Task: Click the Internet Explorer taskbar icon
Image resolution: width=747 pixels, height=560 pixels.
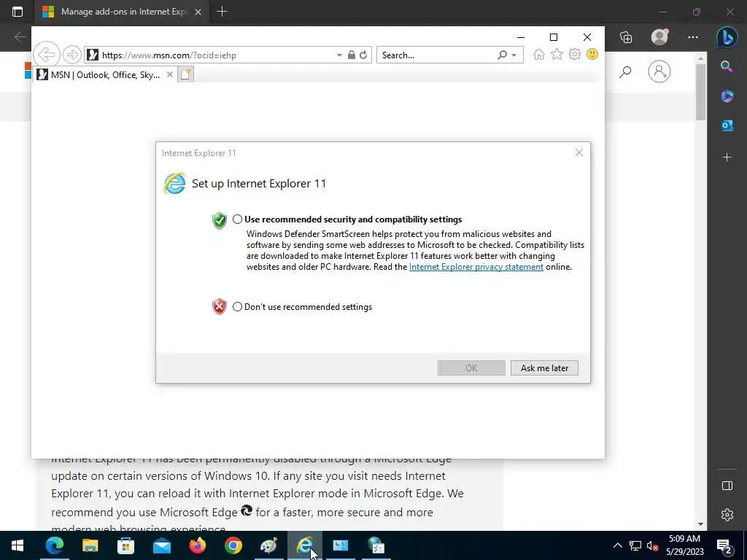Action: [x=304, y=545]
